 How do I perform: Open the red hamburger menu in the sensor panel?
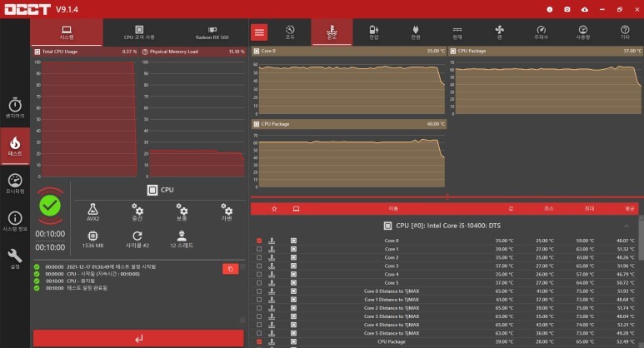point(260,32)
